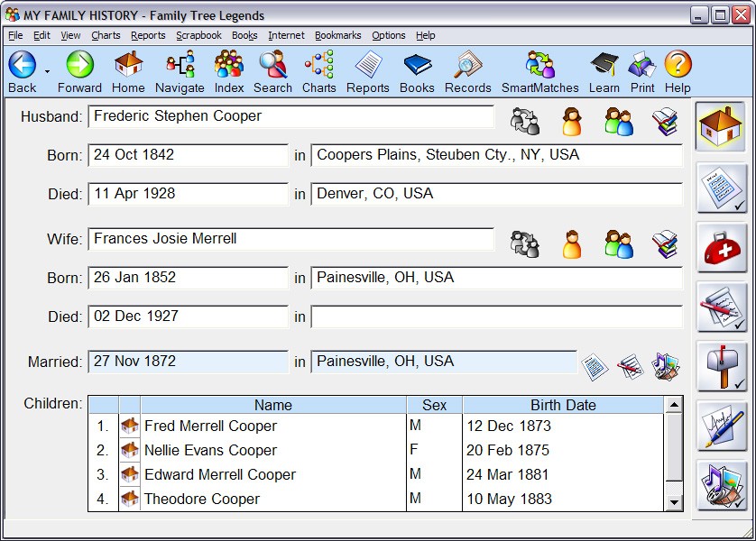
Task: Open the Charts toolbar icon
Action: click(x=318, y=64)
